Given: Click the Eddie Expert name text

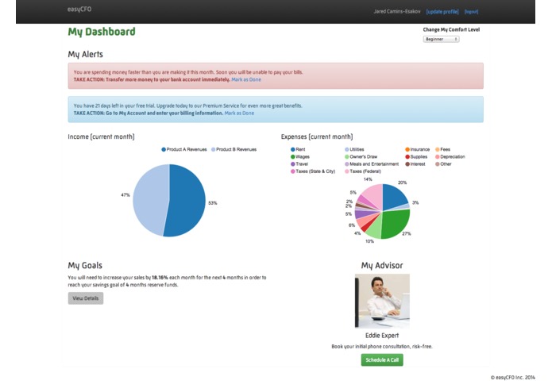Looking at the screenshot, I should [382, 336].
